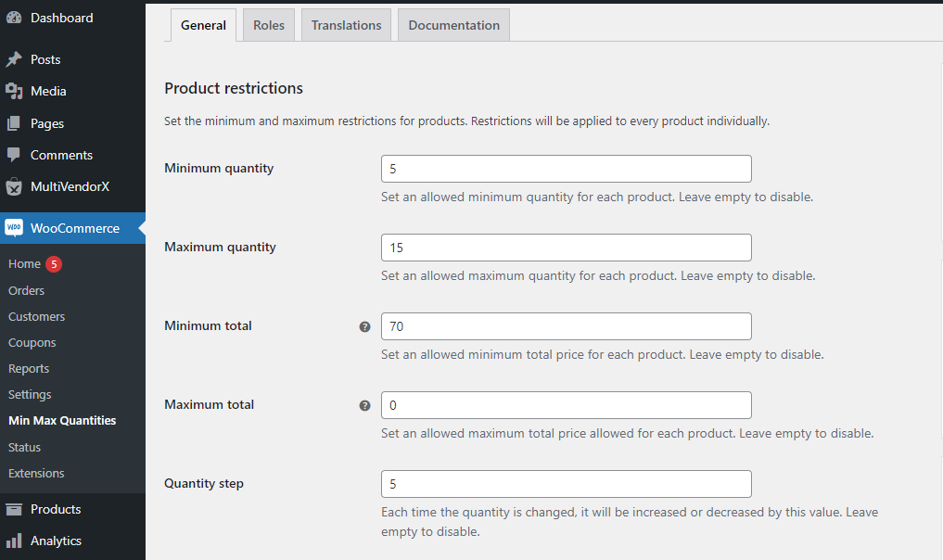The image size is (943, 560).
Task: Open the Translations tab
Action: [346, 25]
